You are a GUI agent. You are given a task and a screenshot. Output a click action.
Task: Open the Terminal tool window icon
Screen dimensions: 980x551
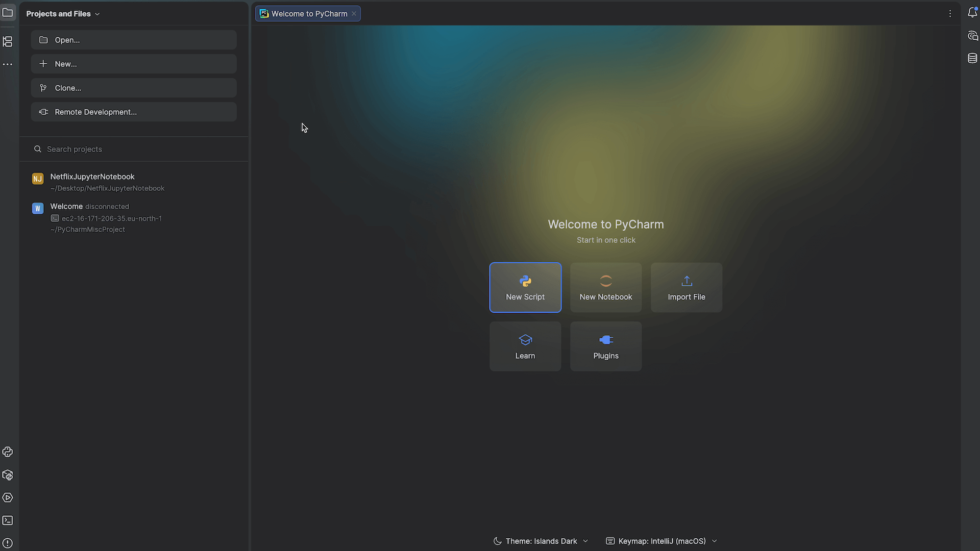(8, 520)
